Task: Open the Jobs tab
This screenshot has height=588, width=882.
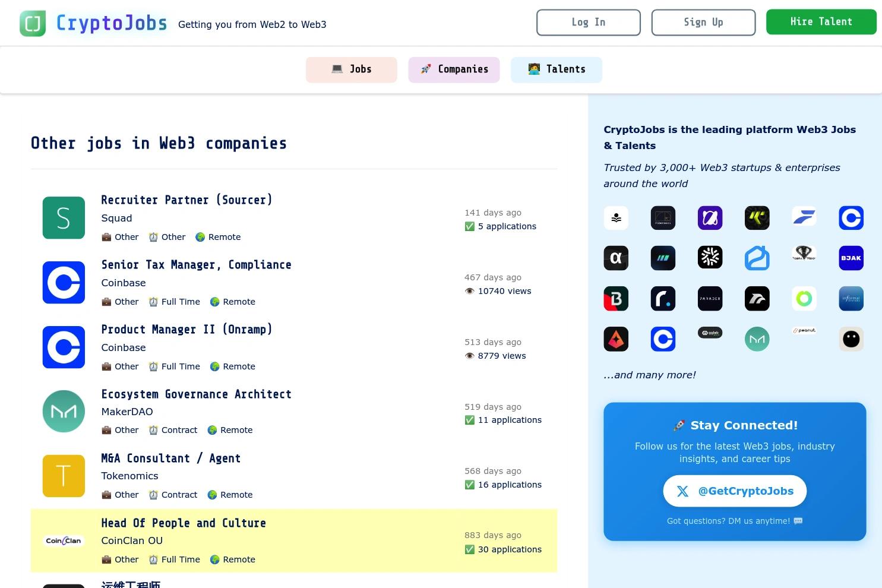Action: click(x=352, y=69)
